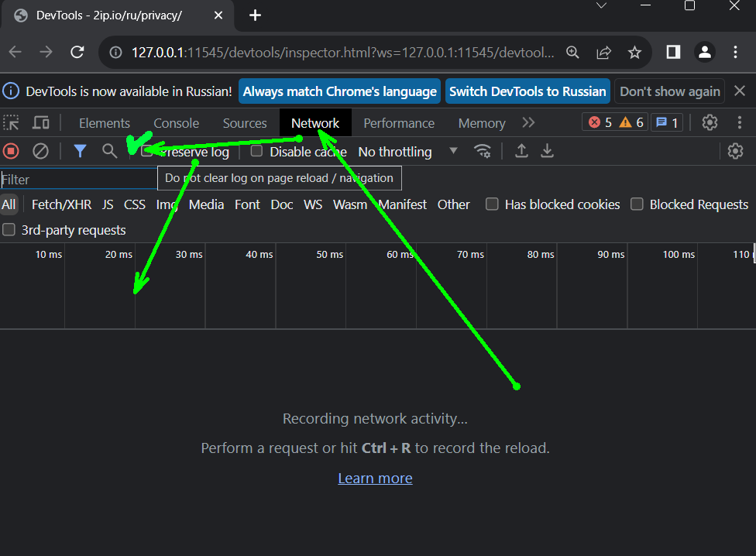
Task: Check Has blocked cookies option
Action: coord(492,204)
